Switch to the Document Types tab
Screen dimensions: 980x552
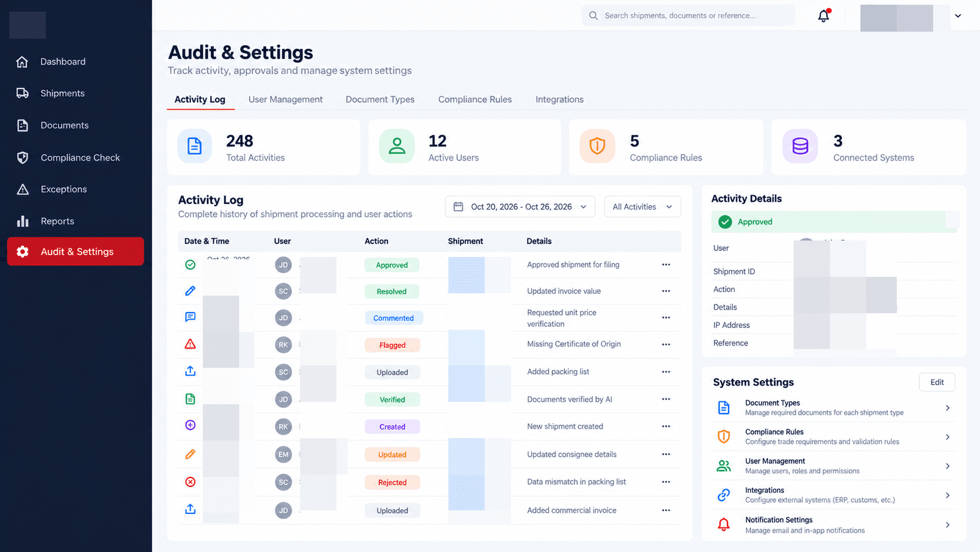[x=380, y=99]
